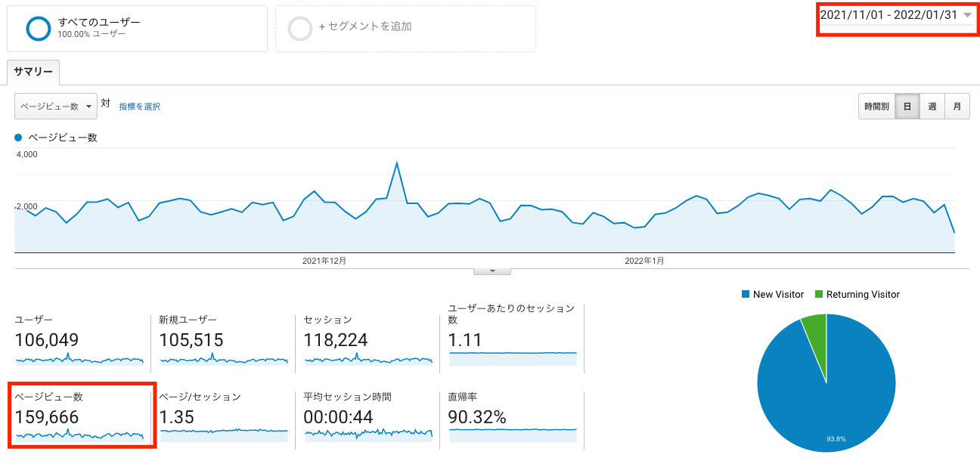Select the ページビュー数 value 159,666

[x=47, y=417]
